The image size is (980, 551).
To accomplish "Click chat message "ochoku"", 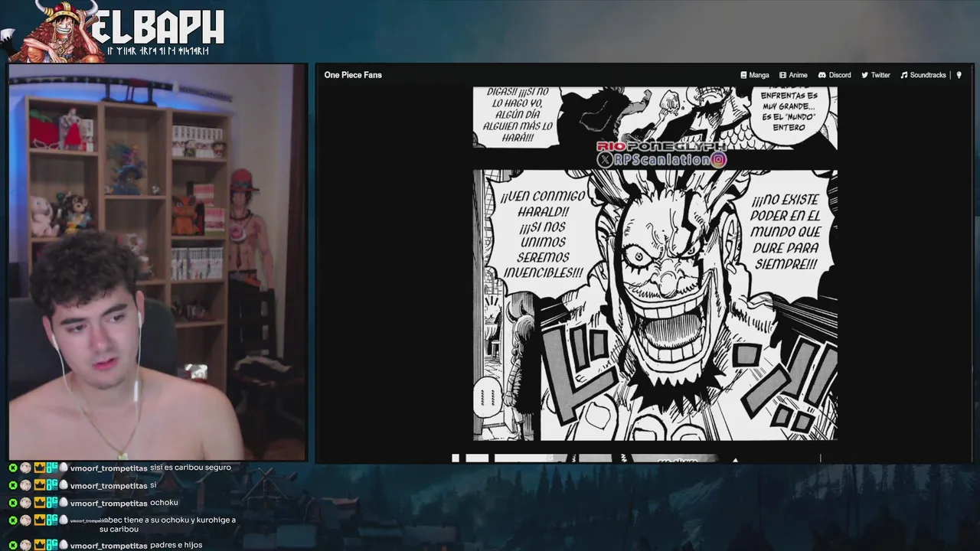I will (x=164, y=503).
